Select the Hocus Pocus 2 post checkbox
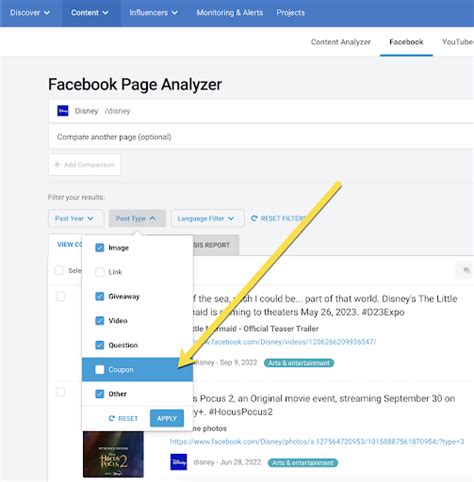The width and height of the screenshot is (474, 482). pos(60,392)
